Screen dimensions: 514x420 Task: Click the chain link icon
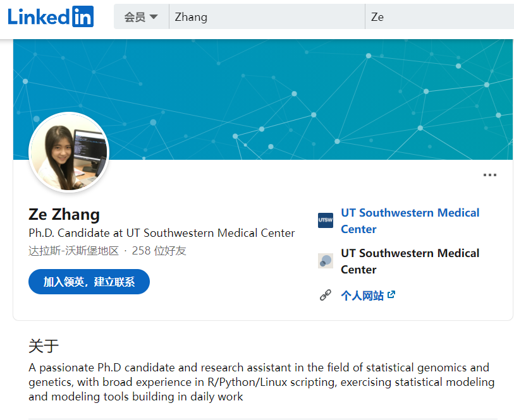coord(325,296)
